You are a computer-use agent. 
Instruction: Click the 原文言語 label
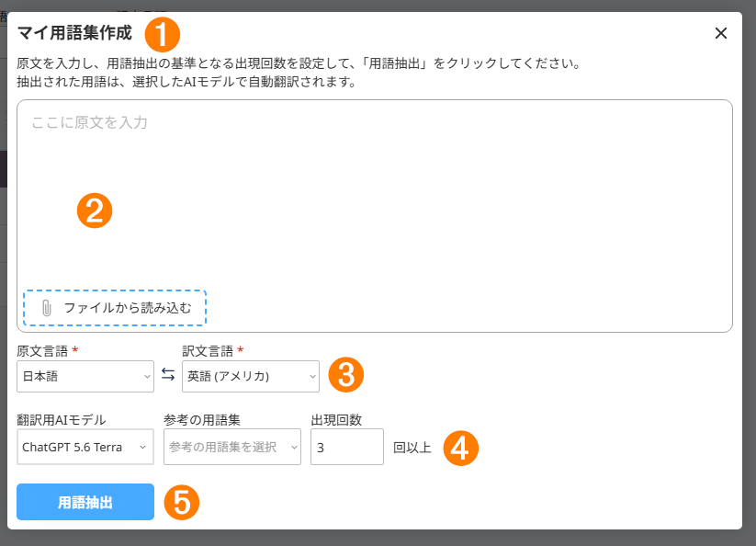[x=42, y=351]
